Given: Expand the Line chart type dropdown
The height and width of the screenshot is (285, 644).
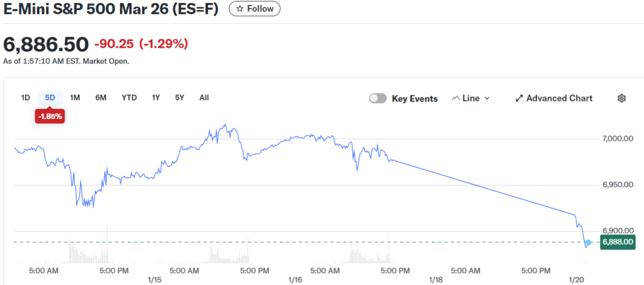Looking at the screenshot, I should pyautogui.click(x=486, y=98).
